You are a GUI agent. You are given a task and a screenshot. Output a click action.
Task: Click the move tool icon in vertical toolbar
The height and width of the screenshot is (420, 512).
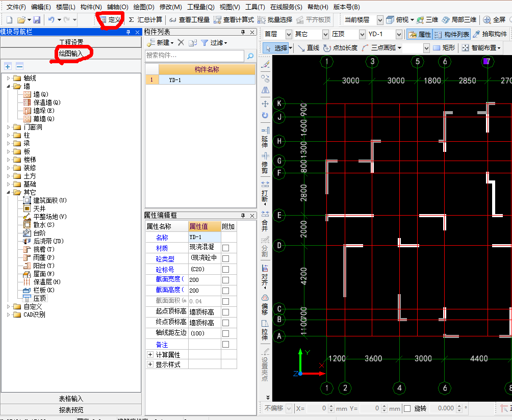[x=265, y=104]
